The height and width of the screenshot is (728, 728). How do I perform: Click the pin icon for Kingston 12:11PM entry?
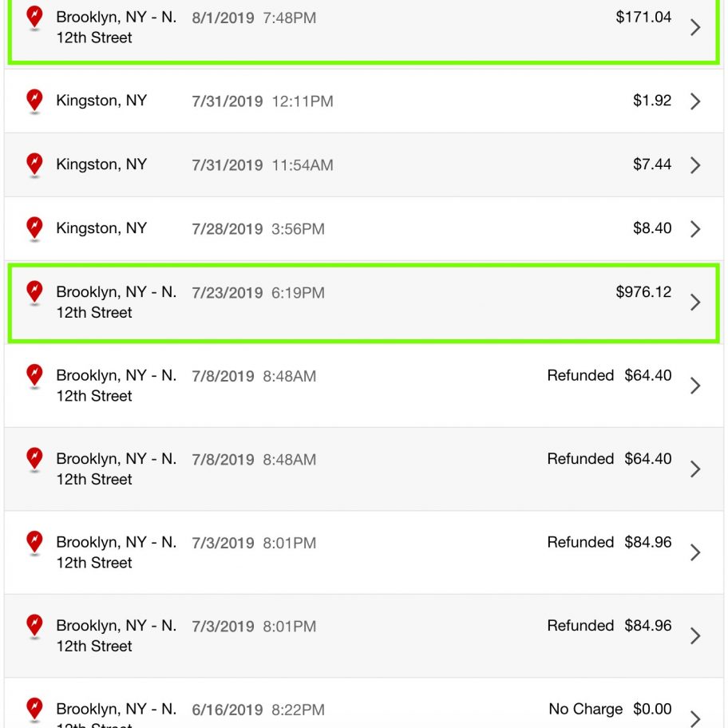click(x=34, y=101)
